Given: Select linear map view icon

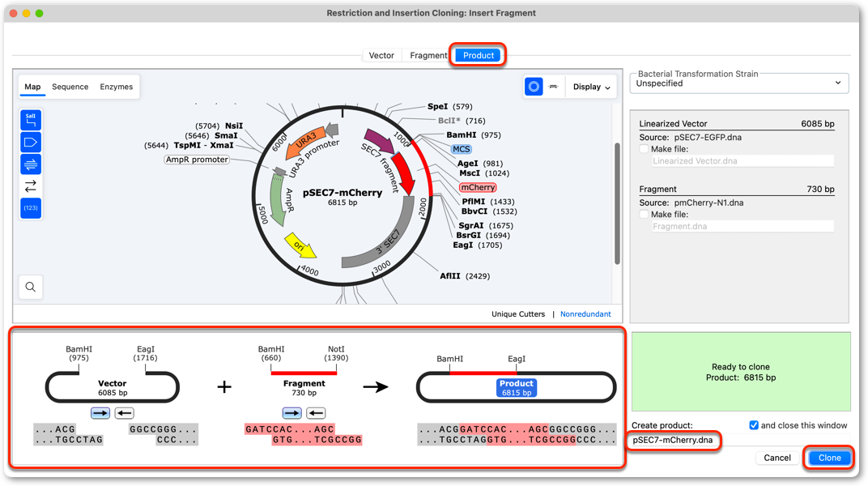Looking at the screenshot, I should [553, 87].
